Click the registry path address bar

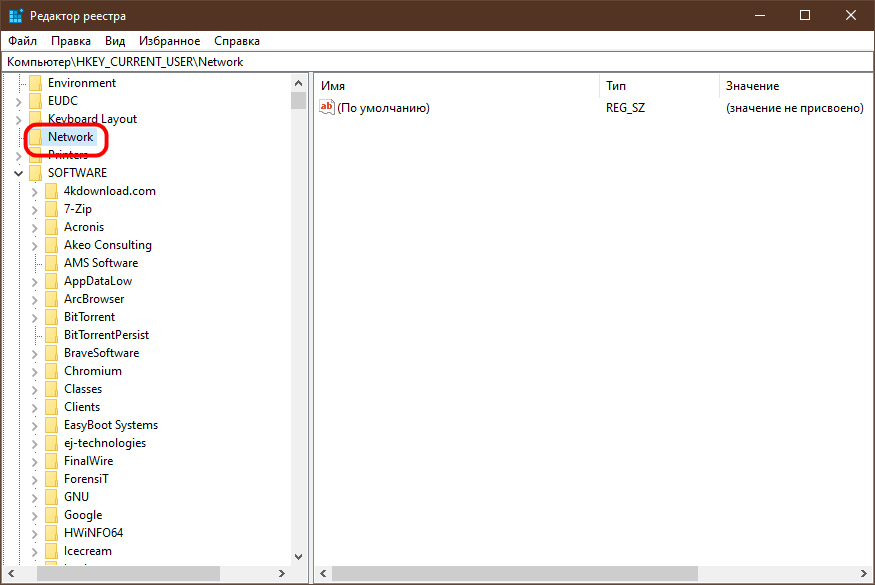(438, 61)
